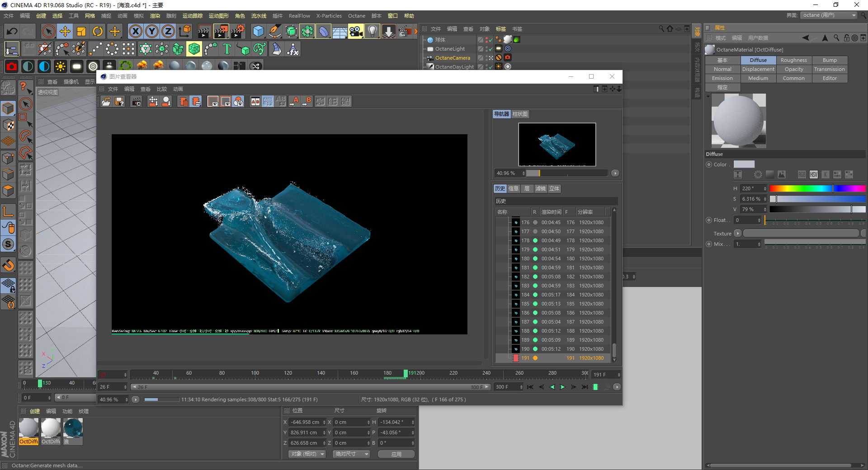Click the Light bulb icon
The image size is (868, 470).
pos(372,31)
